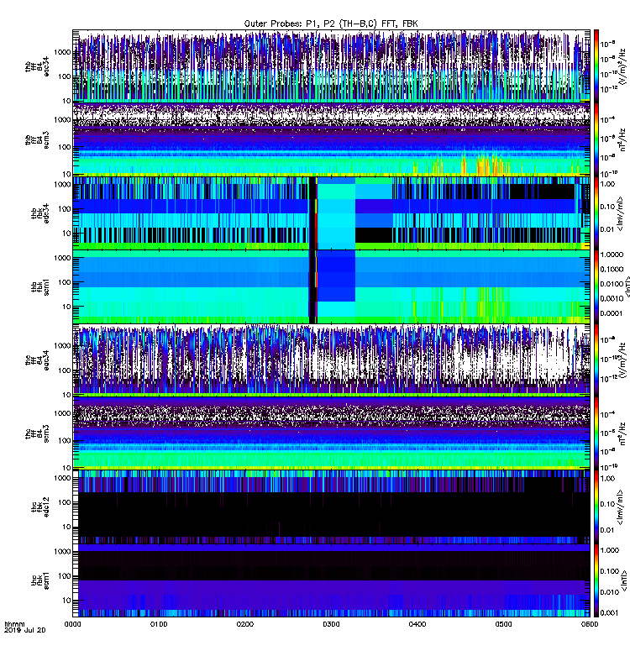The height and width of the screenshot is (672, 630).
Task: Click '0.0010' on the thb scm1 color scale
Action: pos(612,298)
